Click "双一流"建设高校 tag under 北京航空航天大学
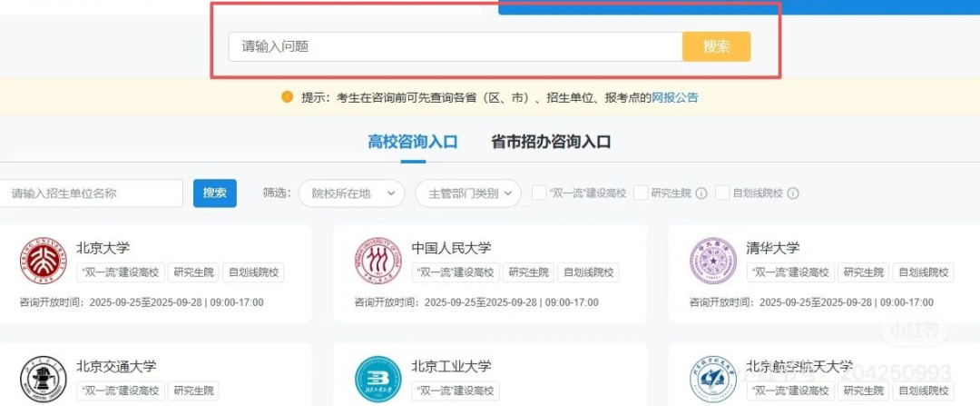Image resolution: width=980 pixels, height=406 pixels. point(790,391)
